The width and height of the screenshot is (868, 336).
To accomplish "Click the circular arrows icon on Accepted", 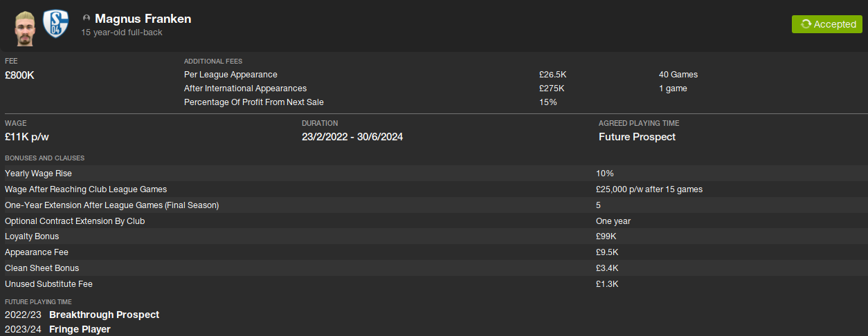I will [805, 24].
